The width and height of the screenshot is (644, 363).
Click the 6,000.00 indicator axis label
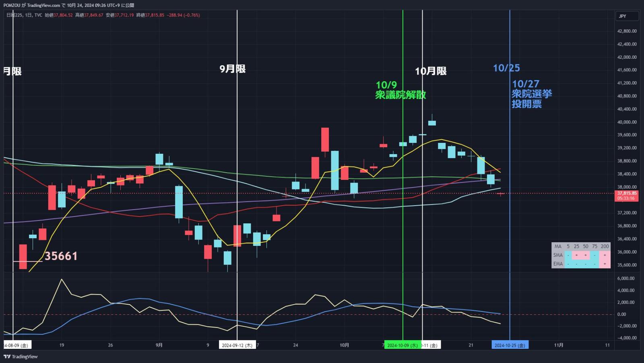point(626,278)
